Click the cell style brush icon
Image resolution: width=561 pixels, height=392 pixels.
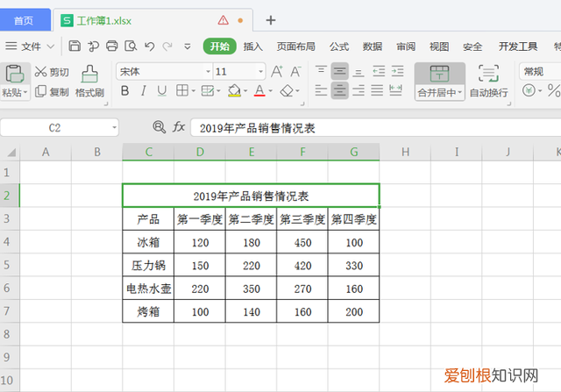(x=208, y=90)
